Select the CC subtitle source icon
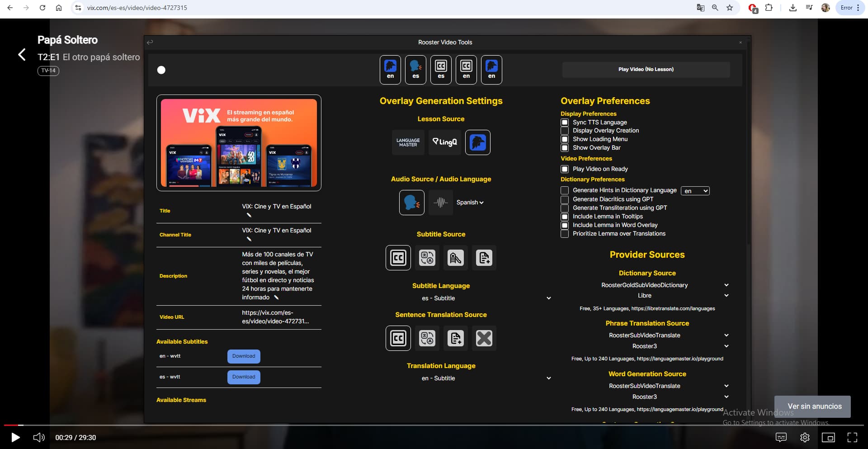Viewport: 868px width, 449px height. [x=398, y=258]
